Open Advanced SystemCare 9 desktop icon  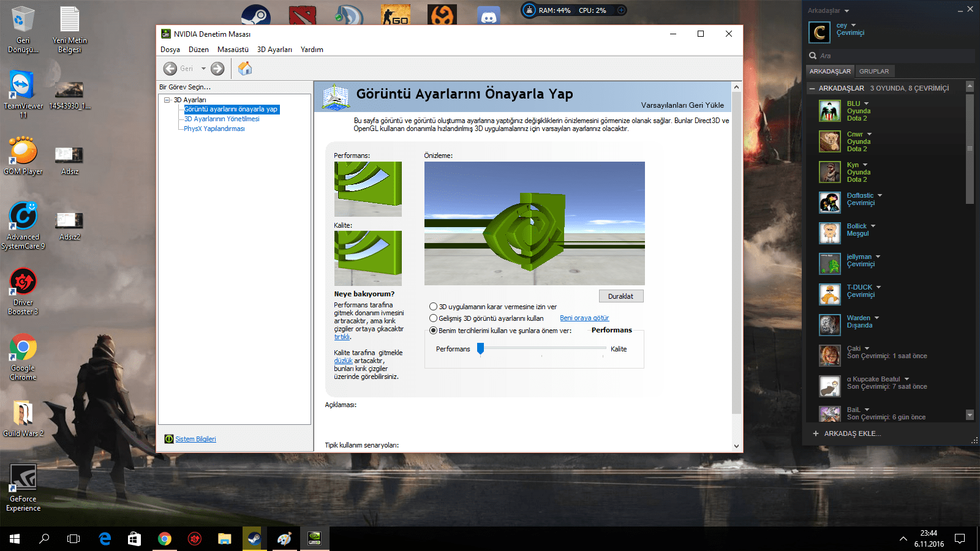23,225
